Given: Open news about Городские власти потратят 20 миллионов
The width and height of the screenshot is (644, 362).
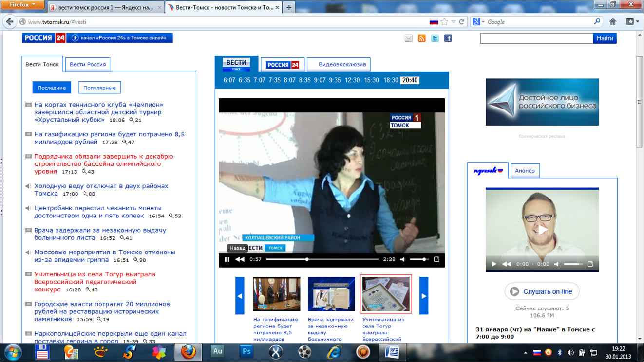Looking at the screenshot, I should coord(102,311).
